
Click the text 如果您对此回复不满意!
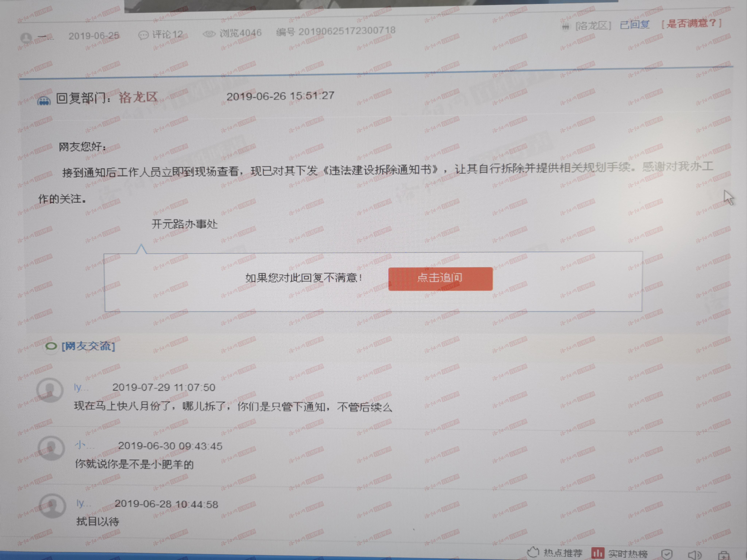(x=304, y=278)
